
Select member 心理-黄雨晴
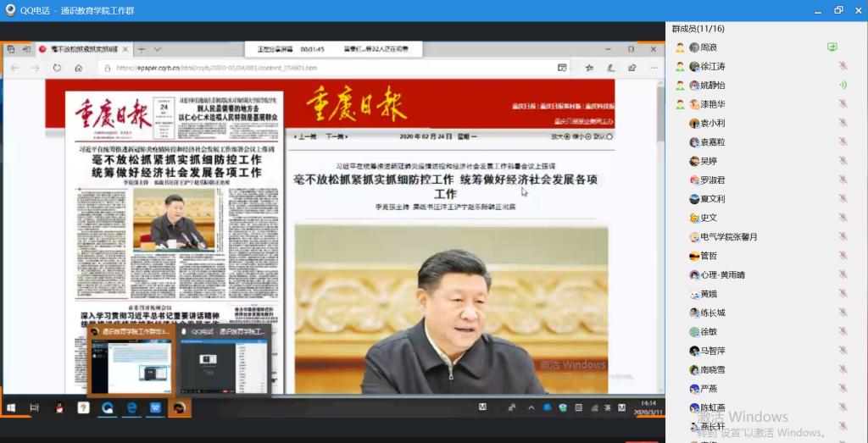(x=722, y=274)
